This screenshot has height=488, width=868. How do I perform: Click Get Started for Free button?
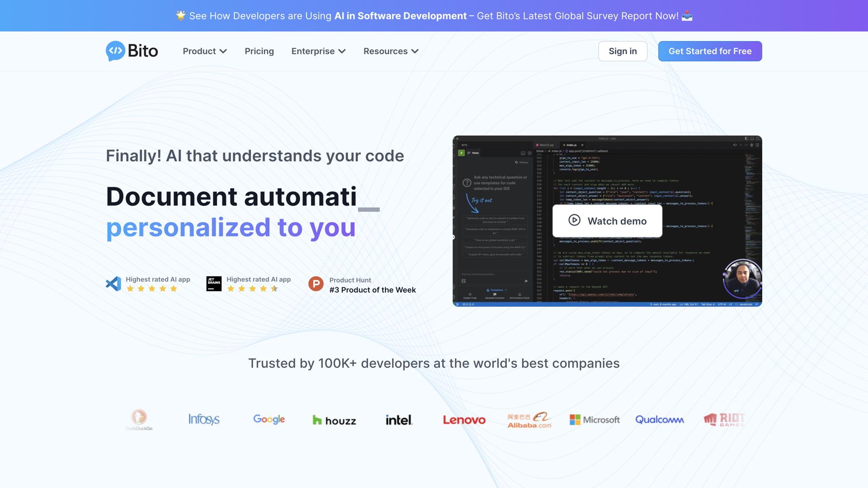click(710, 51)
